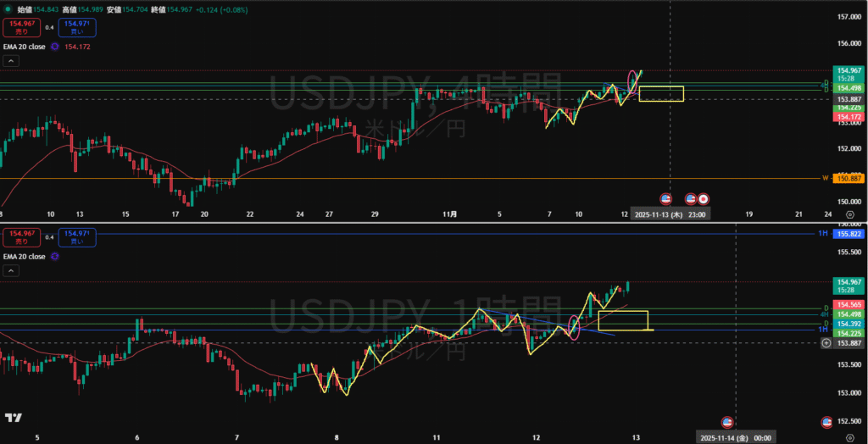Click the Sell (売り) button on the 1-hour chart
This screenshot has height=444, width=868.
[19, 236]
